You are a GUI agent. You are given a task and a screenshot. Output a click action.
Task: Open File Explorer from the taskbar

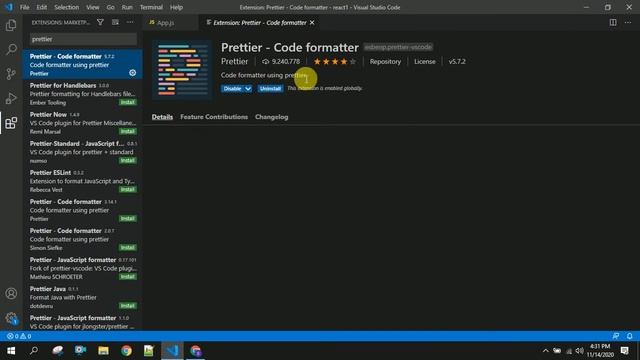click(x=103, y=351)
